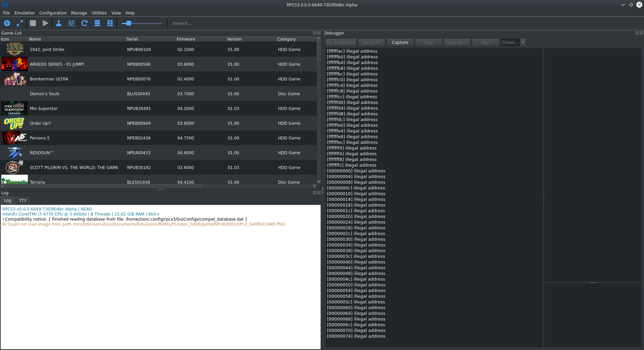
Task: Open the thread chooser dropdown in the Debugger
Action: (523, 42)
